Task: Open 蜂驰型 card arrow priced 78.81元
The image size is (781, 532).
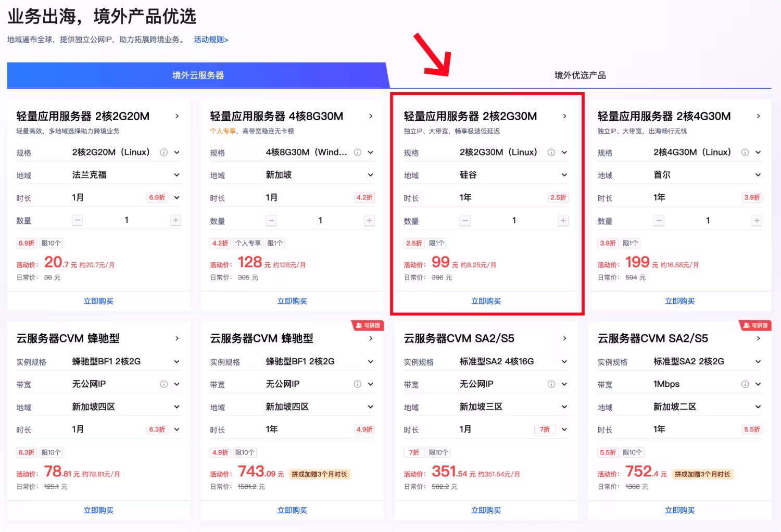Action: pyautogui.click(x=177, y=338)
